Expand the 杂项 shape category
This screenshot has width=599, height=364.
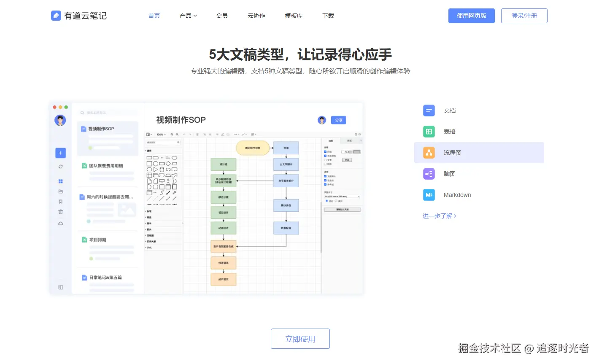[x=148, y=211]
